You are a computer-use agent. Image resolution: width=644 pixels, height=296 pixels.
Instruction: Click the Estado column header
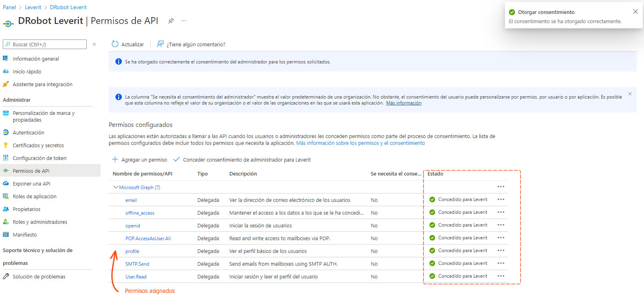point(435,174)
